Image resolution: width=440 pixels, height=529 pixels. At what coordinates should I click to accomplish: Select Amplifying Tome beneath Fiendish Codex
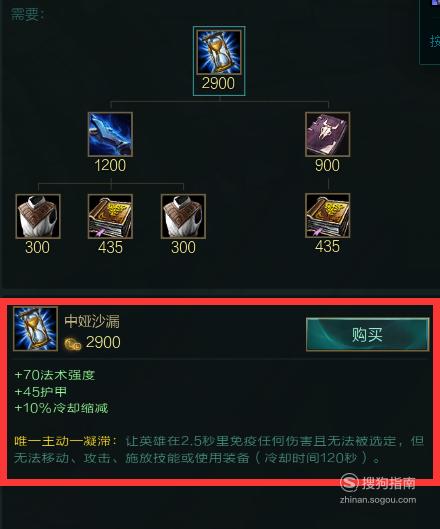tap(327, 216)
